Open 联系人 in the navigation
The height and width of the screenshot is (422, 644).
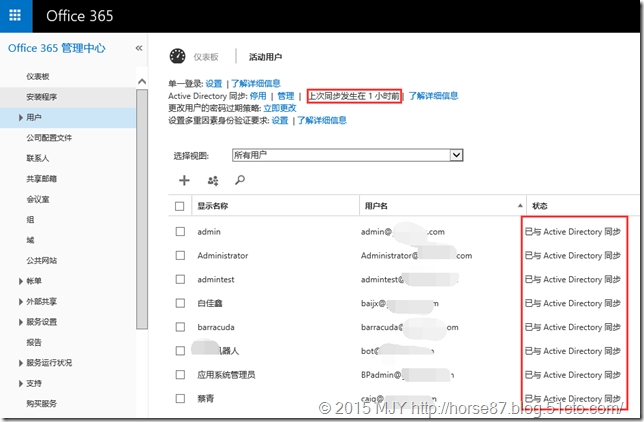pyautogui.click(x=37, y=158)
